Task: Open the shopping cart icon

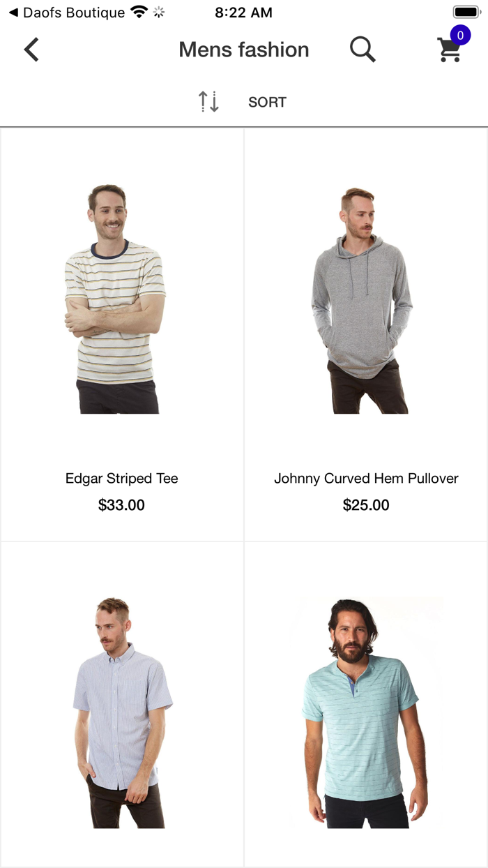Action: coord(450,51)
